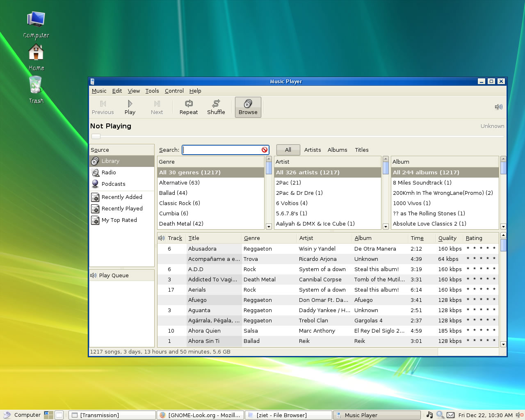Viewport: 525px width, 420px height.
Task: Click the Artist list scroll down arrow
Action: (x=386, y=226)
